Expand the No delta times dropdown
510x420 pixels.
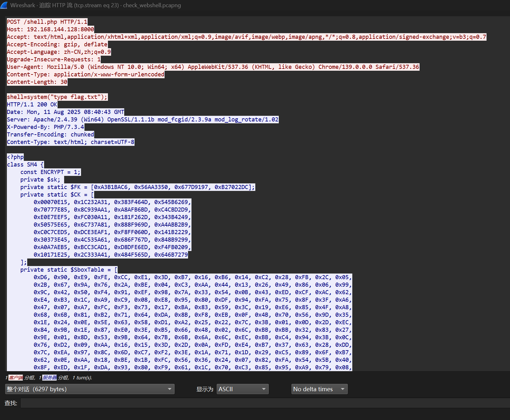(x=319, y=389)
